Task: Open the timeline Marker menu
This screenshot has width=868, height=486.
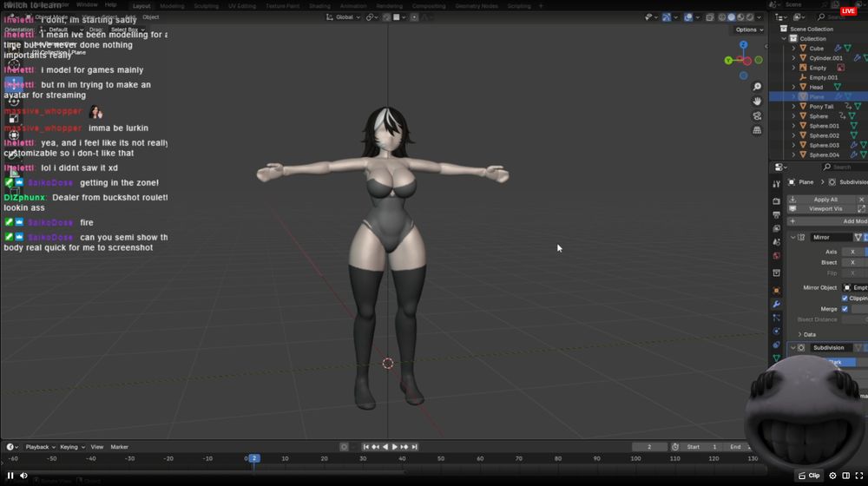Action: point(120,447)
